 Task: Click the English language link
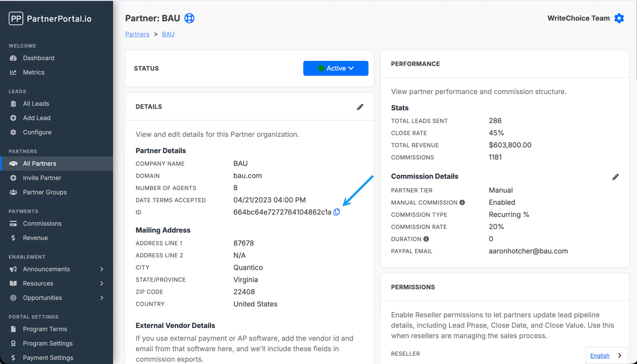tap(600, 356)
